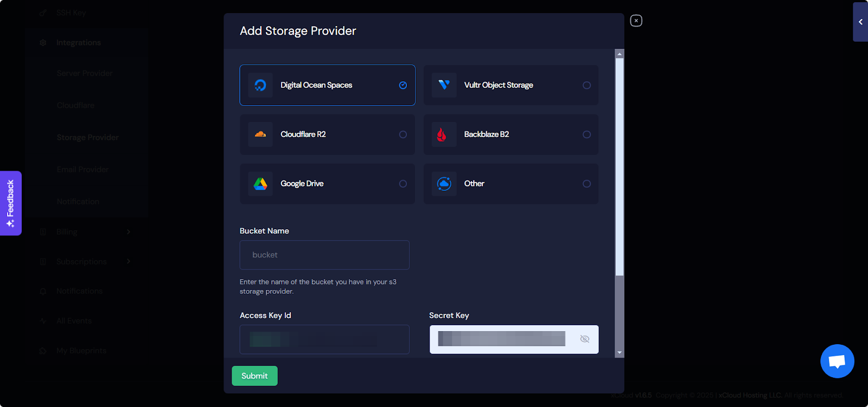The image size is (868, 407).
Task: Click the Submit button
Action: tap(254, 376)
